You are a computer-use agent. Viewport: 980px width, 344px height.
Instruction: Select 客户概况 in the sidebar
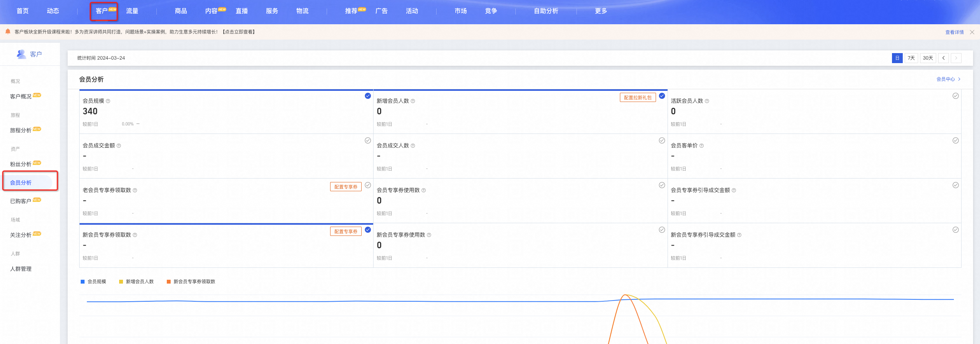tap(21, 97)
